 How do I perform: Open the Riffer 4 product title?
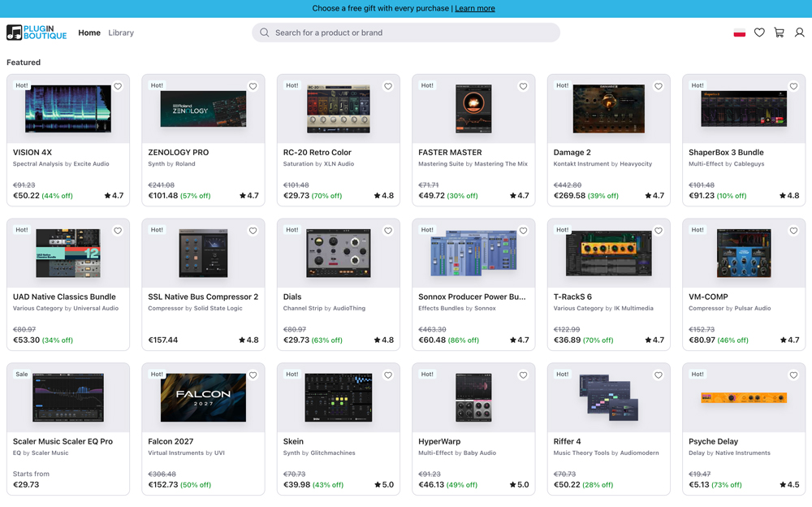point(567,441)
